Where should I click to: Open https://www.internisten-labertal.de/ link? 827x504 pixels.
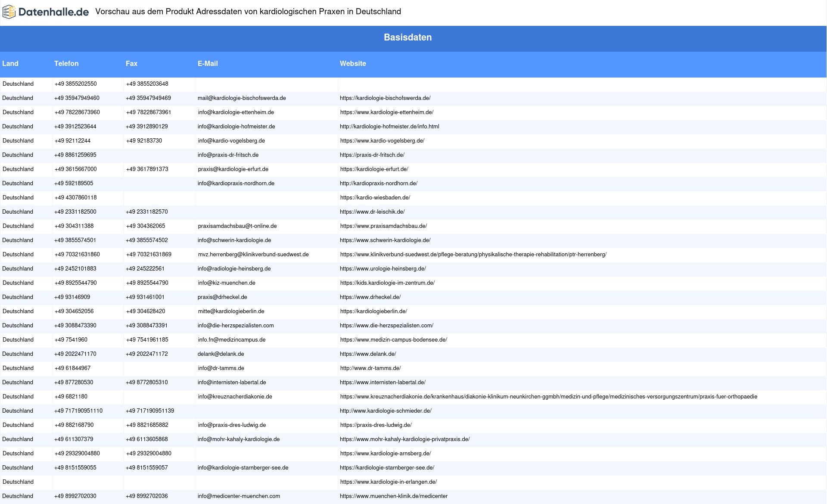tap(382, 383)
